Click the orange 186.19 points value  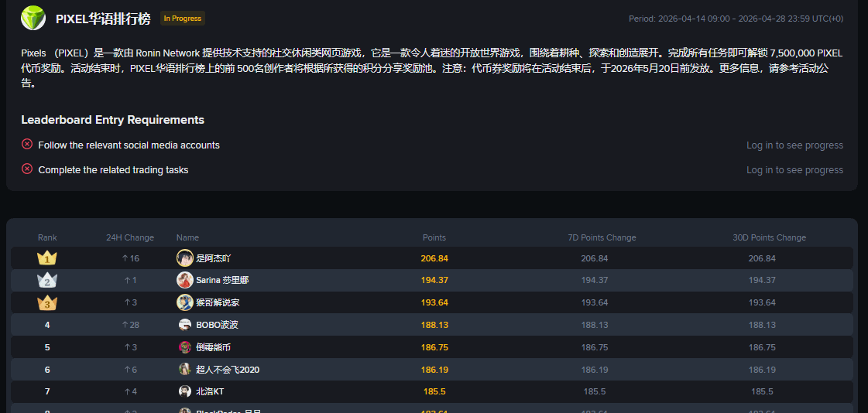coord(434,370)
